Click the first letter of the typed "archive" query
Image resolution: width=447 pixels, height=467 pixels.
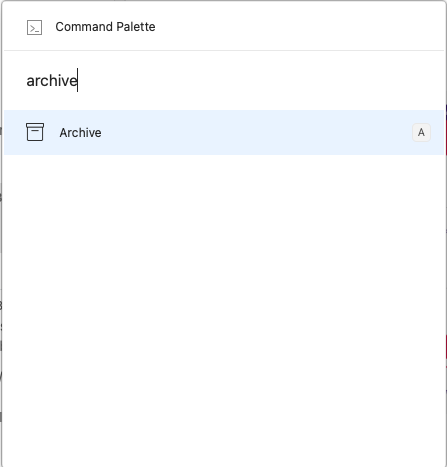point(30,81)
